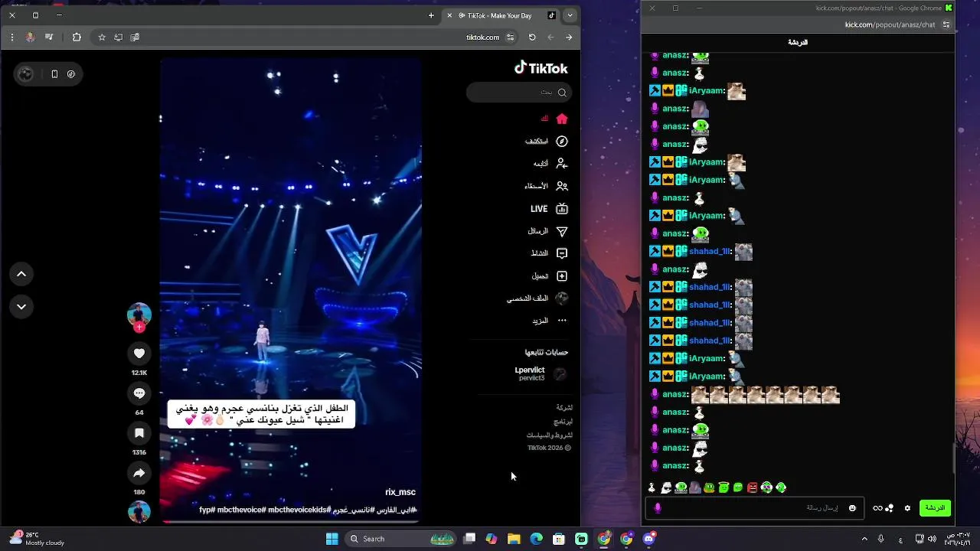This screenshot has width=980, height=551.
Task: Pick the sunglasses ghost emote in Kick emote row
Action: [666, 487]
